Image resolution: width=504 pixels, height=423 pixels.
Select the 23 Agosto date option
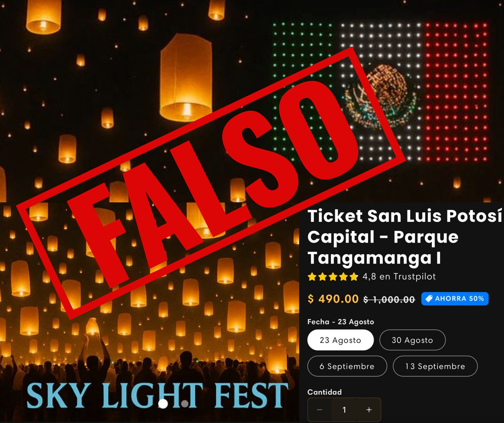[x=340, y=340]
